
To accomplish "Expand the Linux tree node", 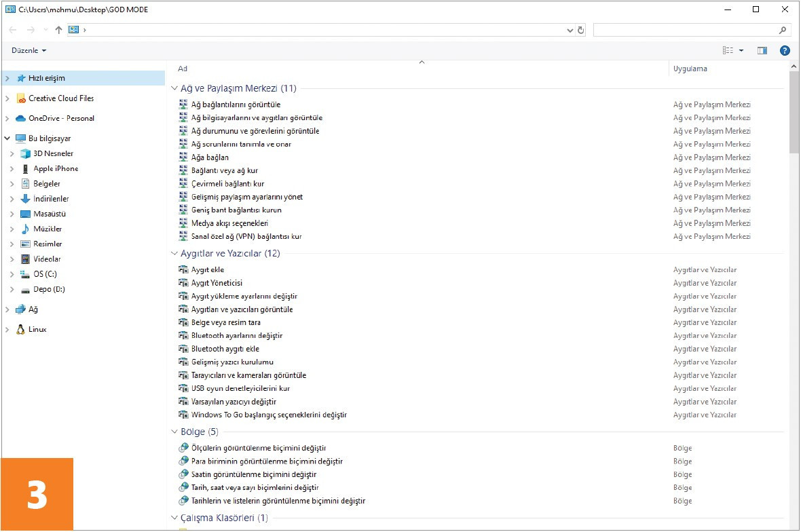I will (7, 330).
